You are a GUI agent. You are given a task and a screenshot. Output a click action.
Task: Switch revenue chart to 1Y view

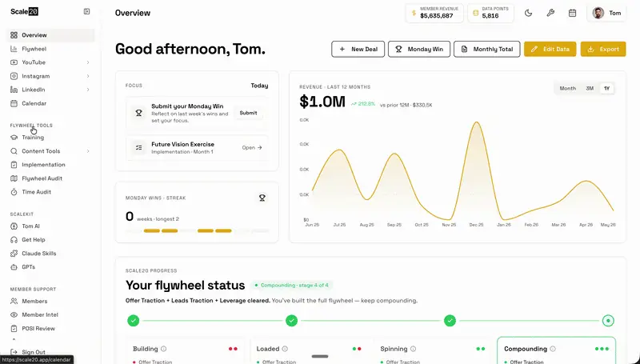[x=606, y=89]
